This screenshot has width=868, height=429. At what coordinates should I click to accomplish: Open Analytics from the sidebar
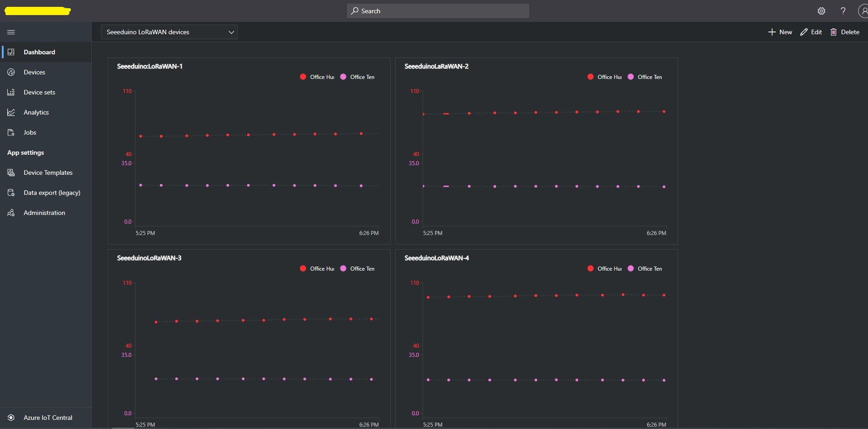pos(36,112)
